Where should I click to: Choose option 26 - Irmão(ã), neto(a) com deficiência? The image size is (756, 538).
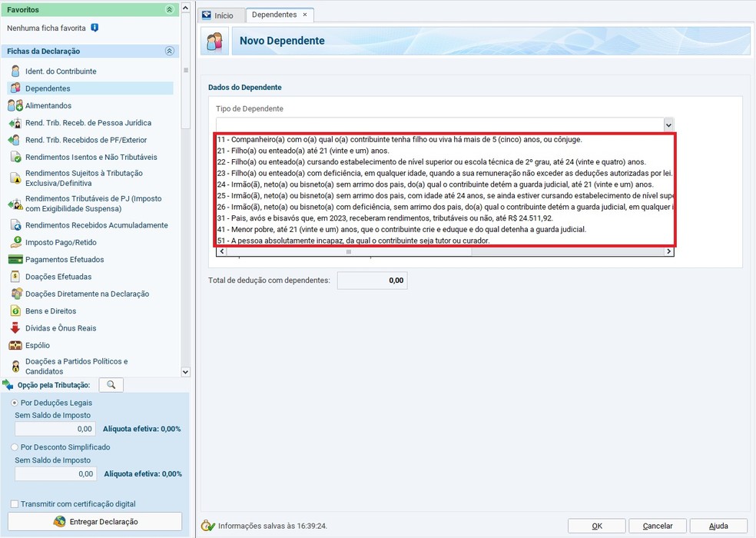tap(445, 207)
